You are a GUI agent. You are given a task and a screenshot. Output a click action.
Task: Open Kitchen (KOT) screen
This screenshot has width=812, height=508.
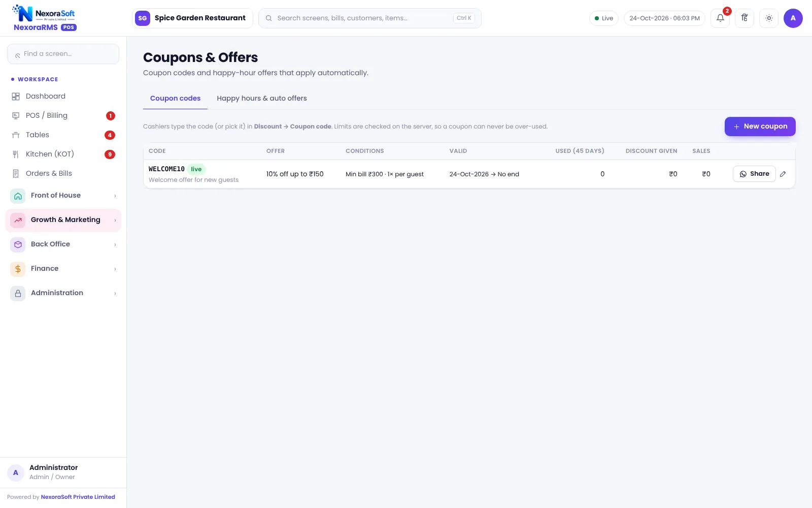coord(63,154)
